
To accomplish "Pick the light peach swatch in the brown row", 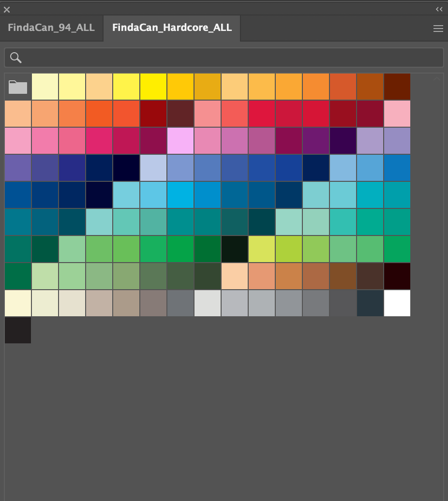I will tap(235, 276).
